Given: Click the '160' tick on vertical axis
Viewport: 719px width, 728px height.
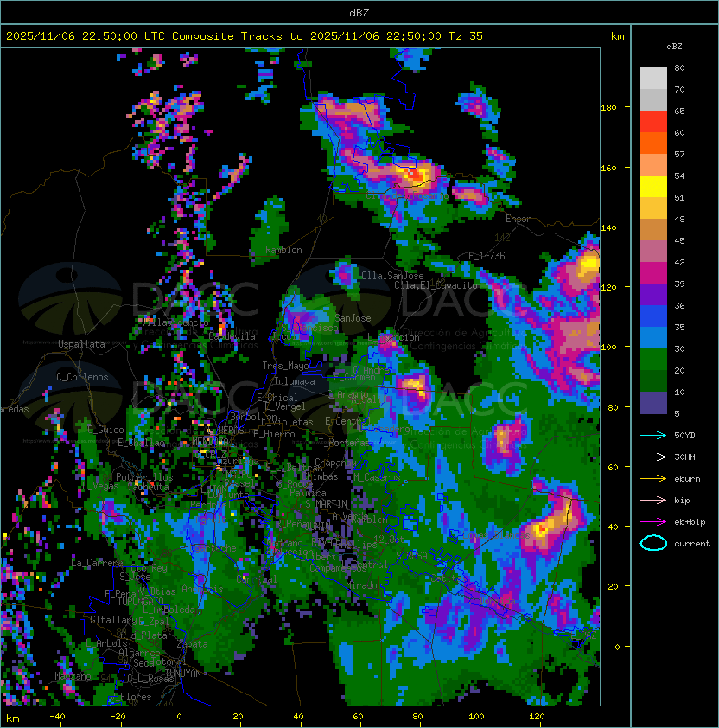Looking at the screenshot, I should tap(608, 168).
